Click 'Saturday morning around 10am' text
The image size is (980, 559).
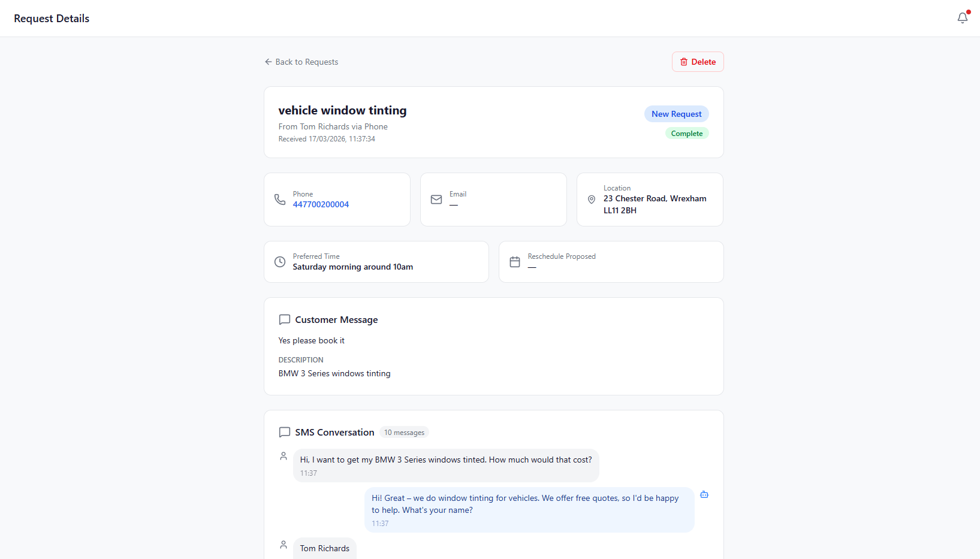(x=352, y=267)
